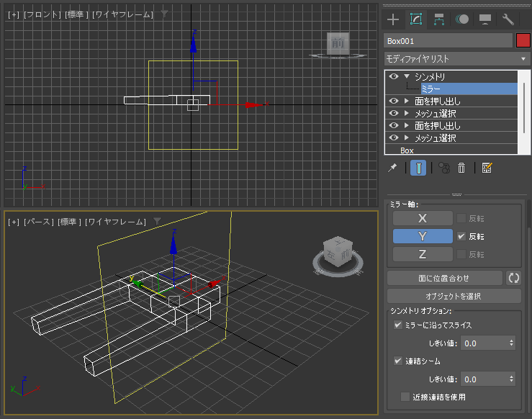Adjust slice しきい値 spinner arrows
This screenshot has width=532, height=419.
click(x=511, y=343)
